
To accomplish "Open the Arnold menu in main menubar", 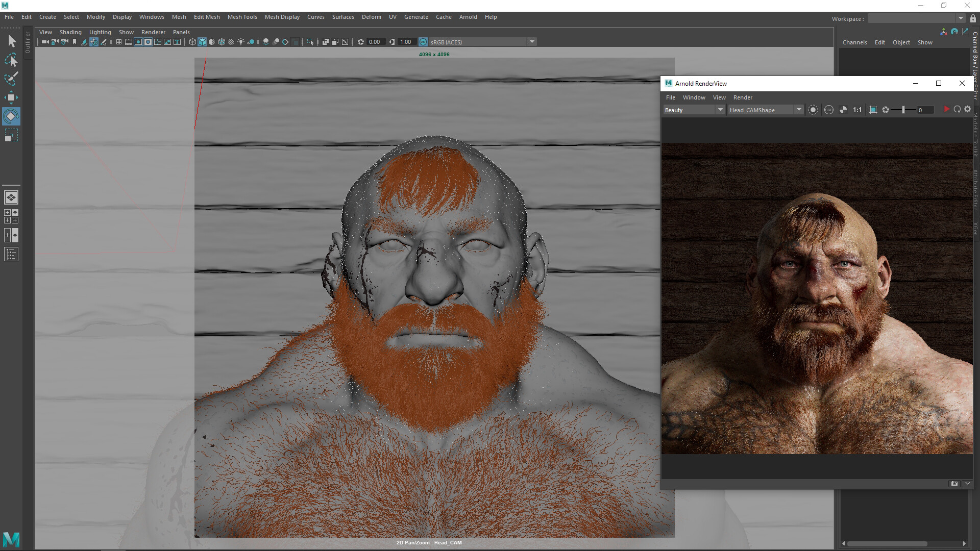I will click(x=468, y=17).
